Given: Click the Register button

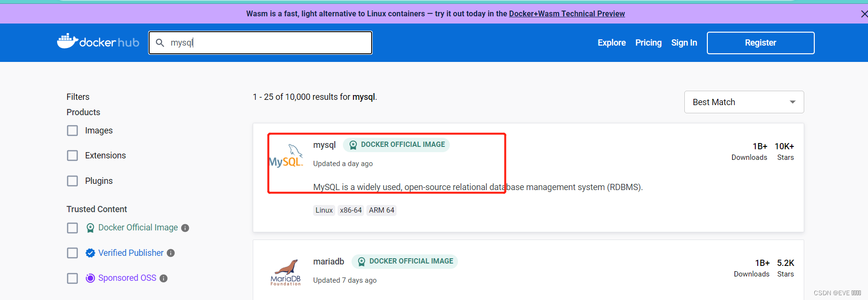Looking at the screenshot, I should (761, 43).
